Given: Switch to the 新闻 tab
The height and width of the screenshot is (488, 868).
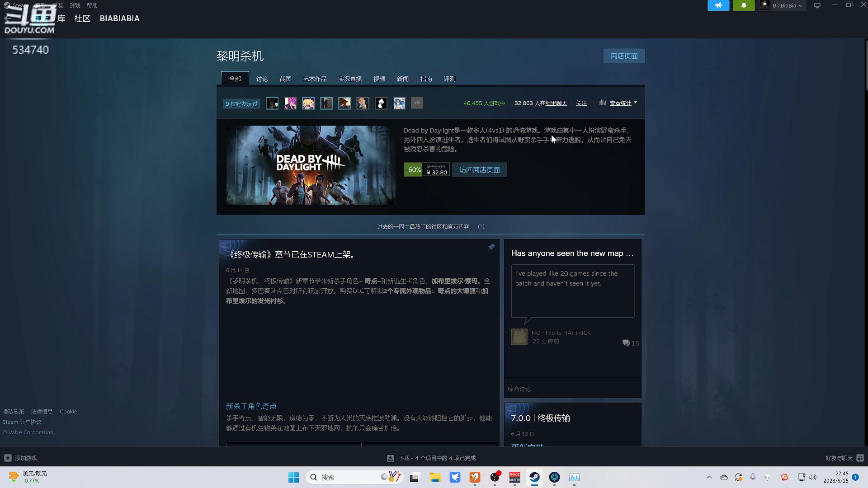Looking at the screenshot, I should pos(403,79).
